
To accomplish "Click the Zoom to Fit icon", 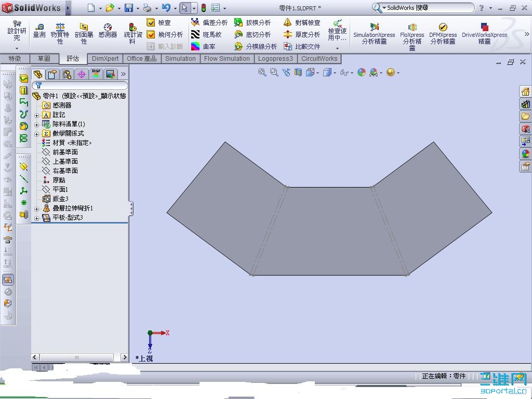I will coord(262,72).
